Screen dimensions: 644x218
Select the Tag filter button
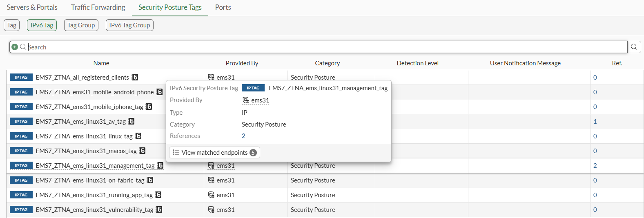pyautogui.click(x=12, y=25)
